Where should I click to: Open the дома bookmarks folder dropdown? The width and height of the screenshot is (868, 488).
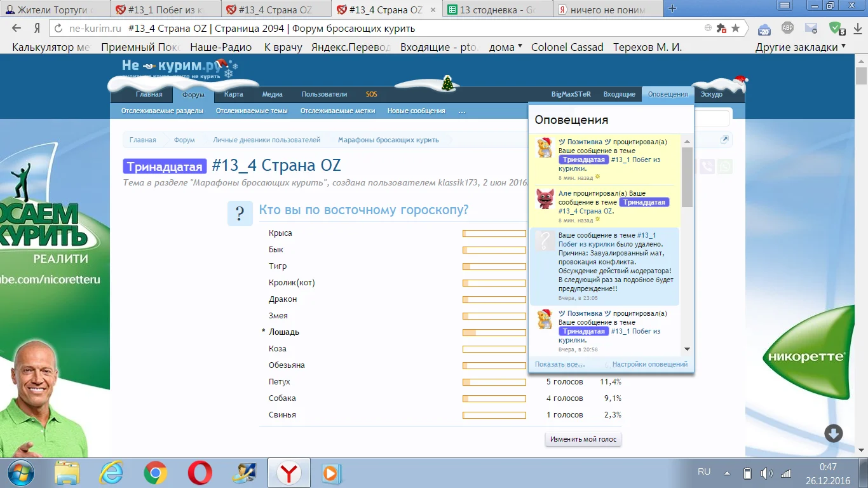click(x=505, y=47)
